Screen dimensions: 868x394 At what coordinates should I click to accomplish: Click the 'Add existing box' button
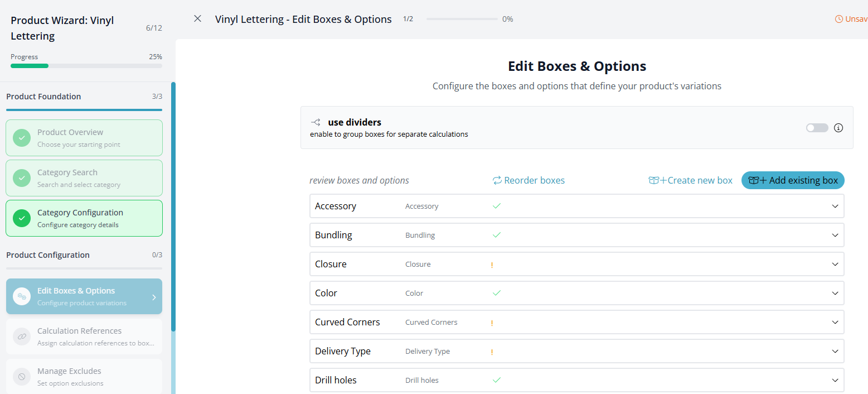click(x=792, y=180)
